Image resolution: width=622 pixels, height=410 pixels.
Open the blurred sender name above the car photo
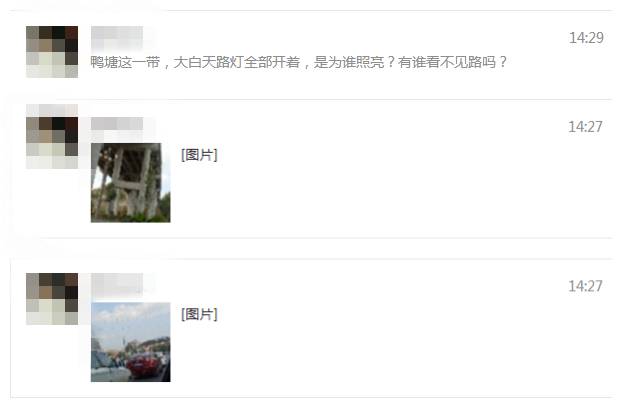point(117,284)
